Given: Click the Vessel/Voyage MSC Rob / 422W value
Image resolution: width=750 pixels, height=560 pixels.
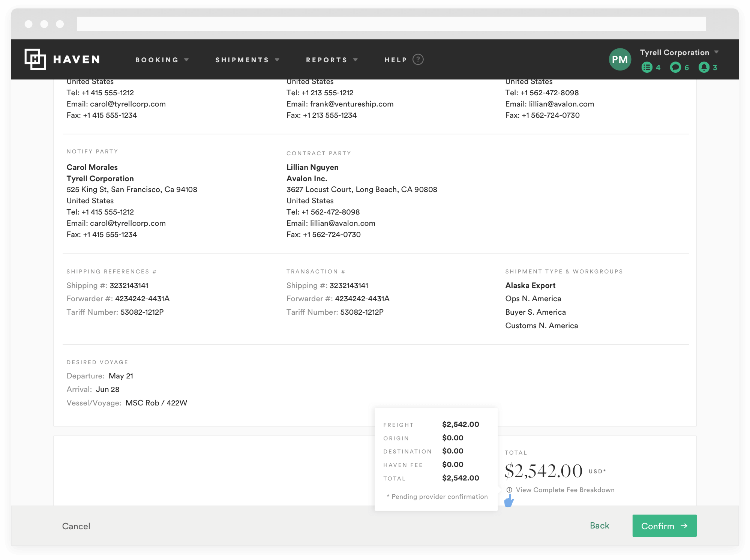Looking at the screenshot, I should tap(156, 403).
